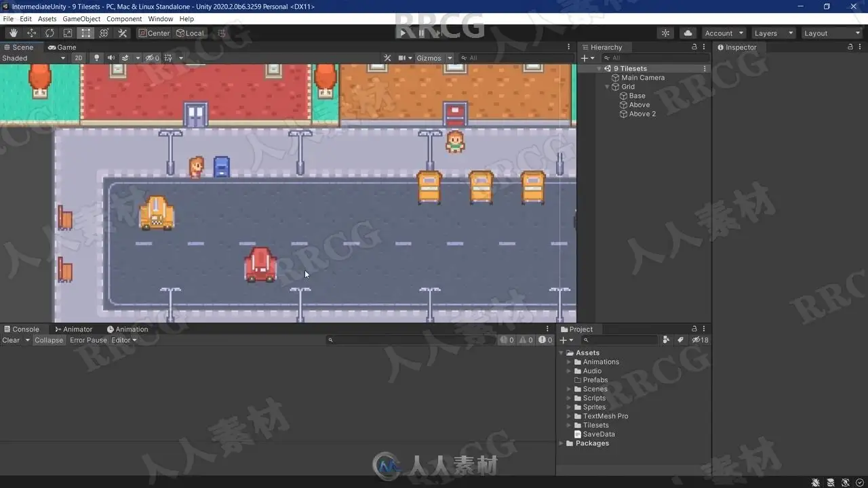Toggle Error Pause in Console
The width and height of the screenshot is (868, 488).
(x=88, y=340)
